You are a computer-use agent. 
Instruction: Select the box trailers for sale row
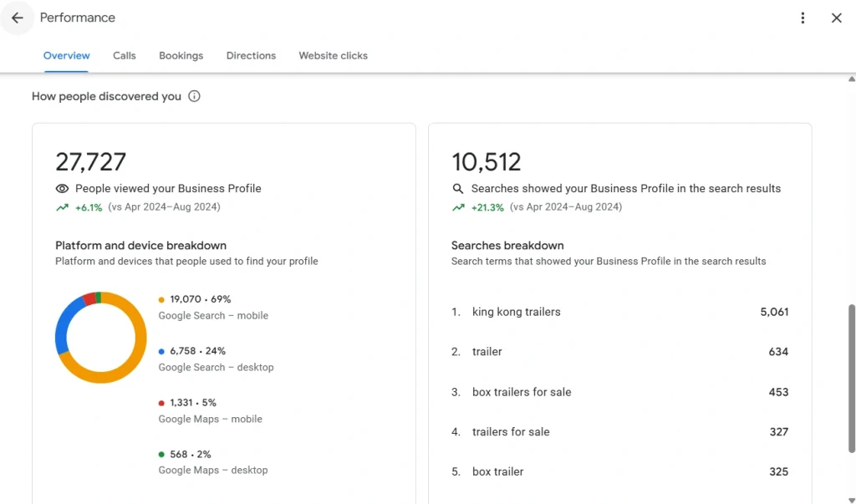point(522,392)
